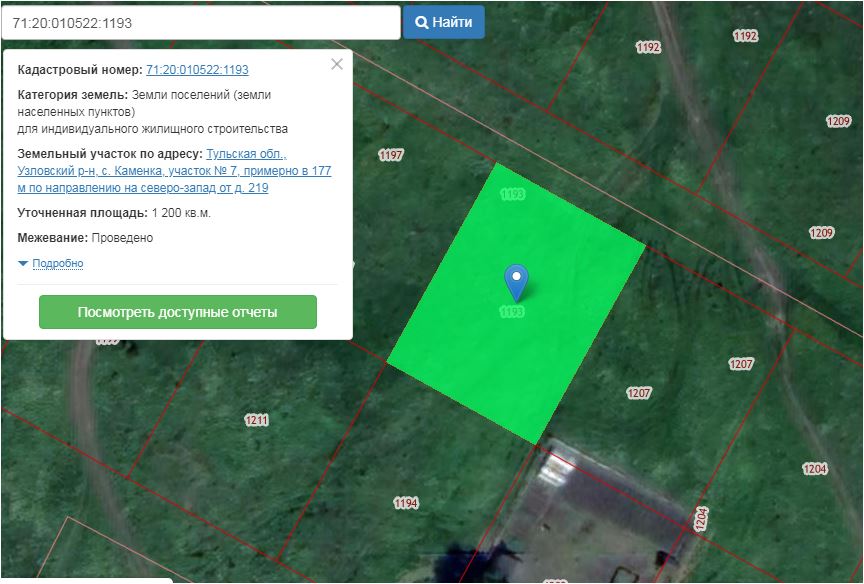
Task: Click the 1193 label under the pin
Action: pyautogui.click(x=512, y=312)
